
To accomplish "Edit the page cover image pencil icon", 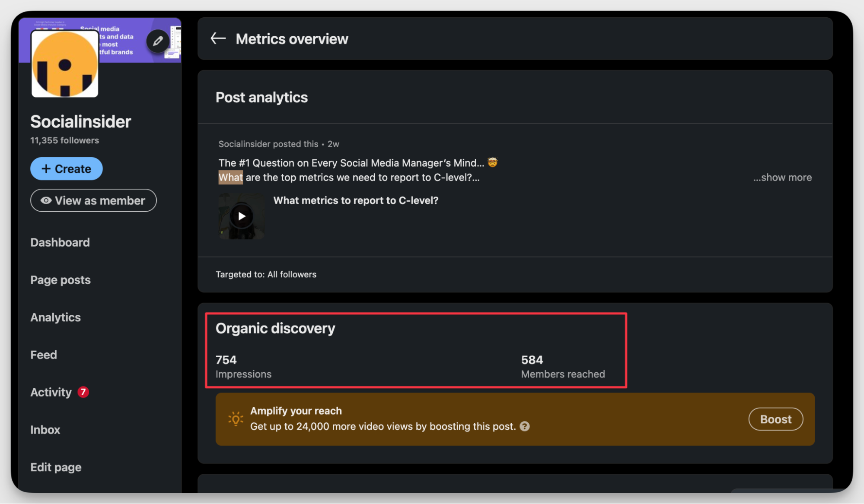I will pos(158,41).
